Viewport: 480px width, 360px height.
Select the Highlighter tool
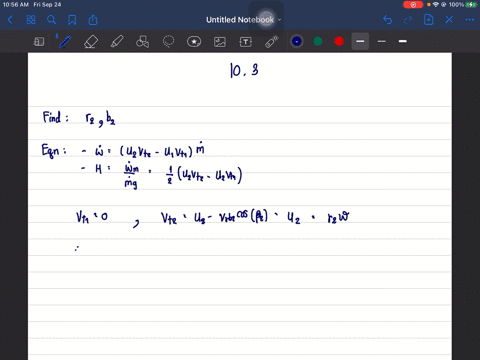[117, 42]
